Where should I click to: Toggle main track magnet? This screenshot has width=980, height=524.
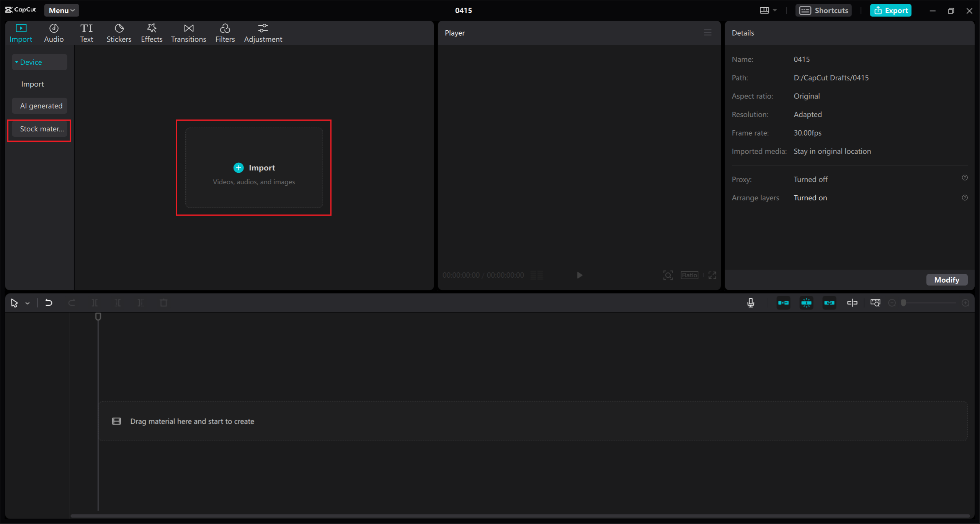pos(783,303)
